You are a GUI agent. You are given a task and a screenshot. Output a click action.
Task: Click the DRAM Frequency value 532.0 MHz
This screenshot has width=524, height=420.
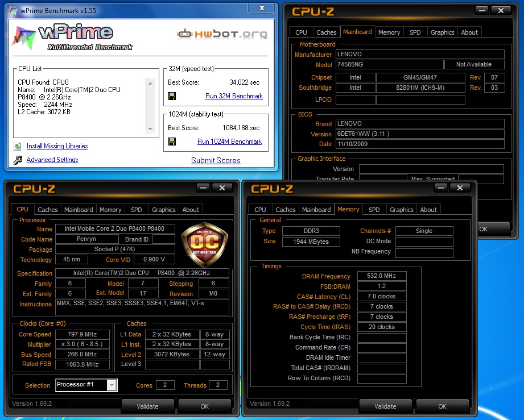point(382,276)
